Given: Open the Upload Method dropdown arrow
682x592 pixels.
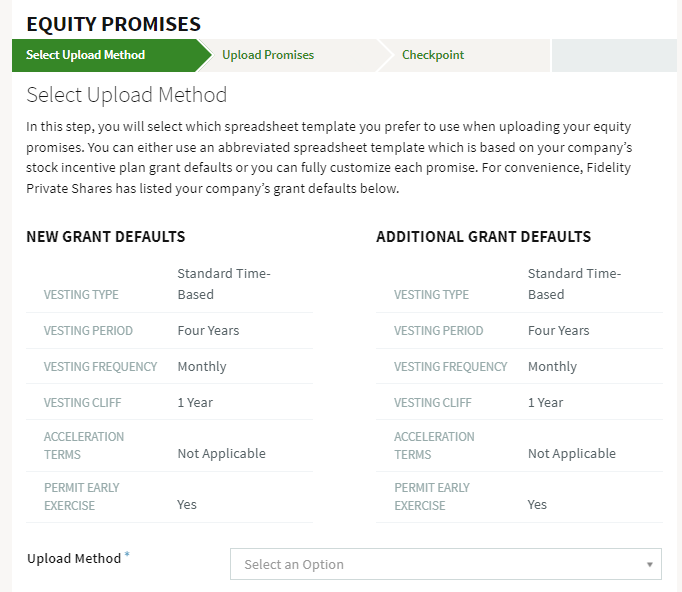Looking at the screenshot, I should click(649, 565).
